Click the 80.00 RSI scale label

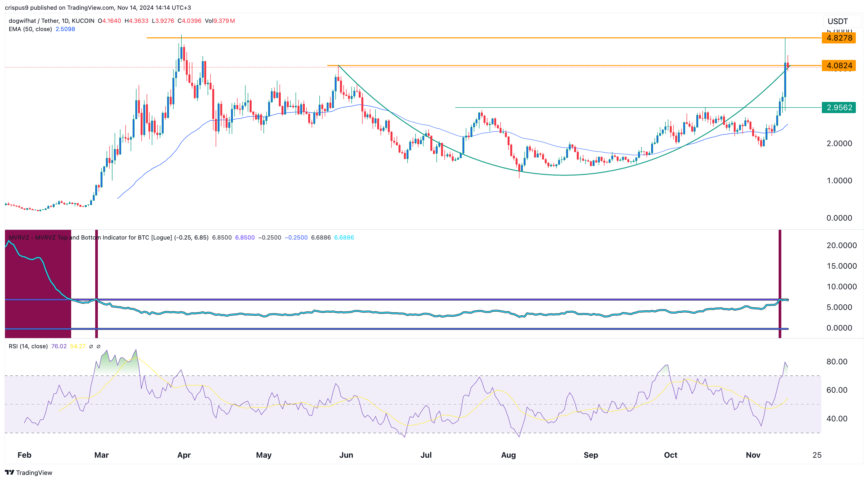[x=837, y=362]
